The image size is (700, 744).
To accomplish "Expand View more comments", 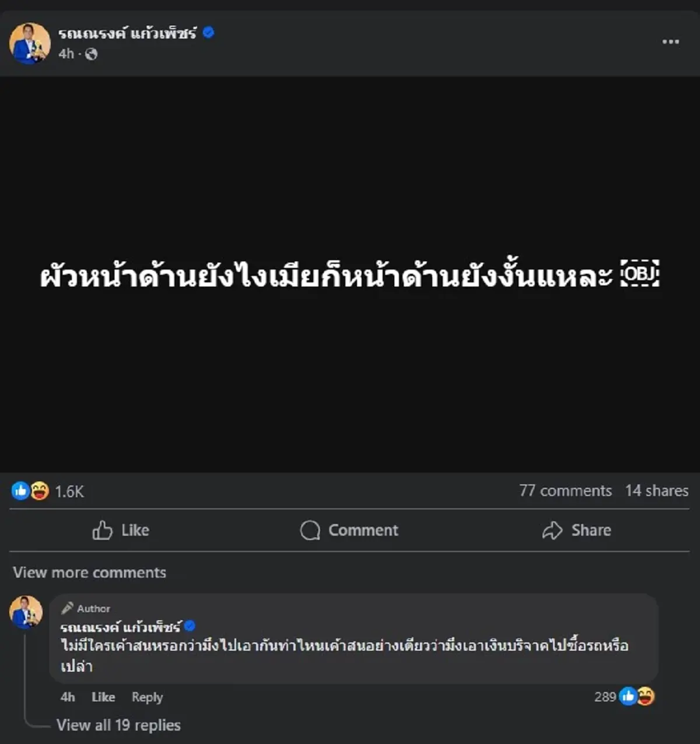I will (90, 572).
